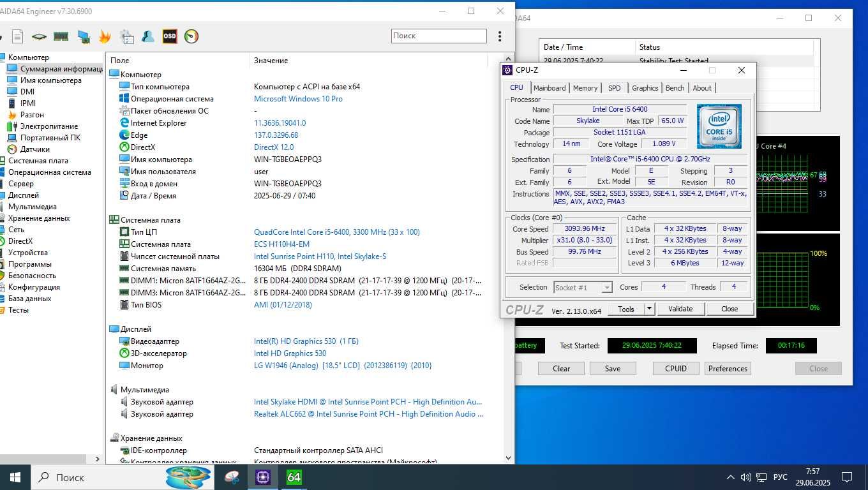Switch to the Memory tab in CPU-Z
The image size is (868, 490).
(585, 88)
